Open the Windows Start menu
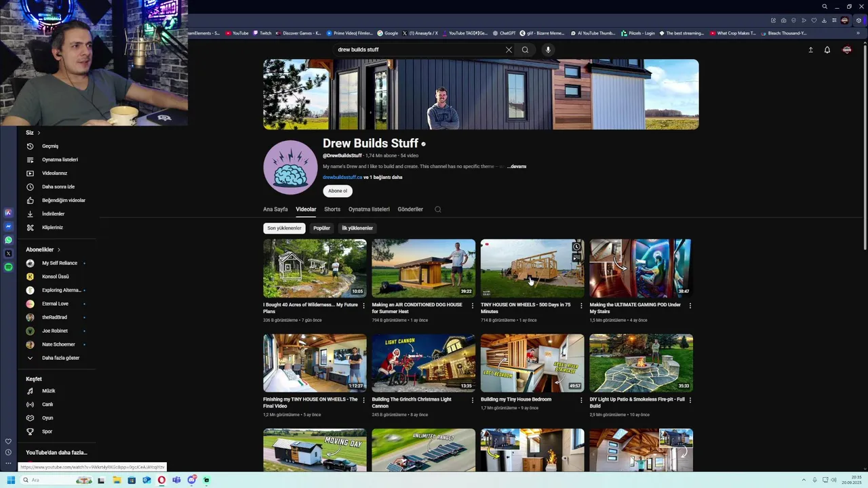The height and width of the screenshot is (488, 868). coord(11,480)
